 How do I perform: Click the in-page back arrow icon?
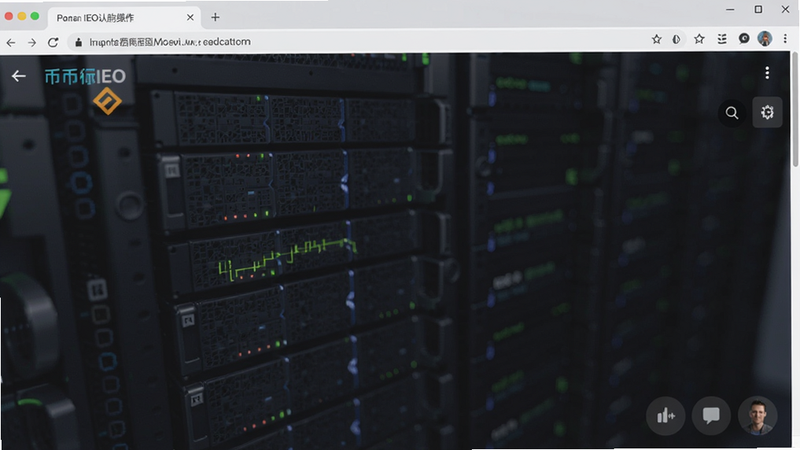point(18,76)
